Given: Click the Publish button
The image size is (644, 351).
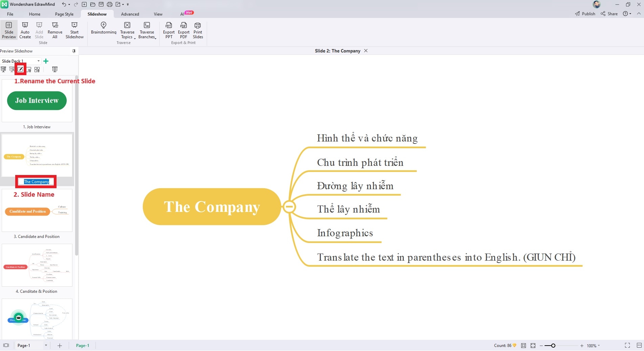Looking at the screenshot, I should click(585, 14).
